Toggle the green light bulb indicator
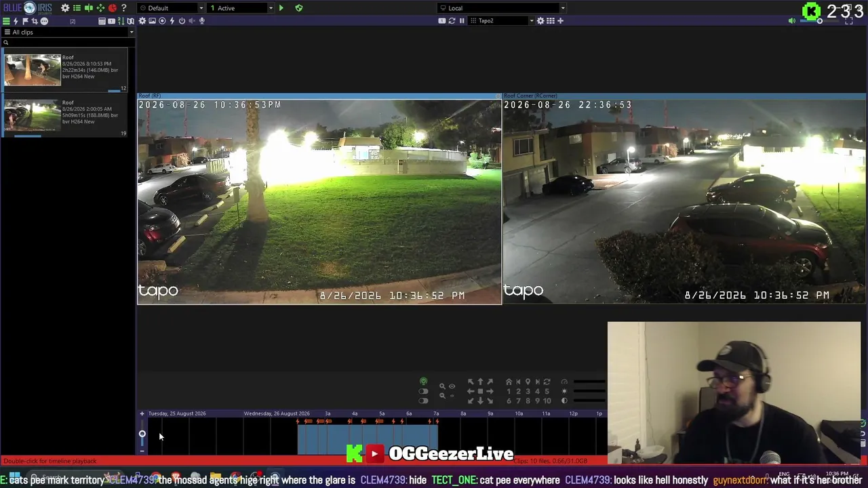The image size is (868, 488). click(x=423, y=382)
